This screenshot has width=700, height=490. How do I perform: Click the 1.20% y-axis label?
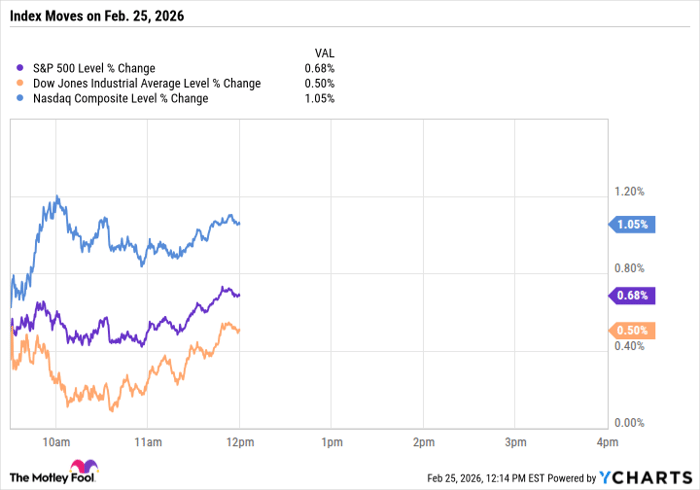pyautogui.click(x=630, y=191)
